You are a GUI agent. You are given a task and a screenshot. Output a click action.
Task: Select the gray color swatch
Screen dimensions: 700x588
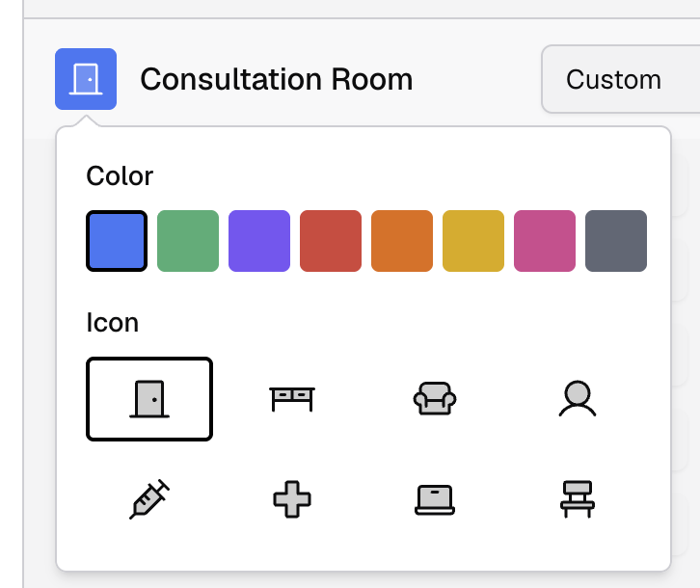click(x=616, y=241)
